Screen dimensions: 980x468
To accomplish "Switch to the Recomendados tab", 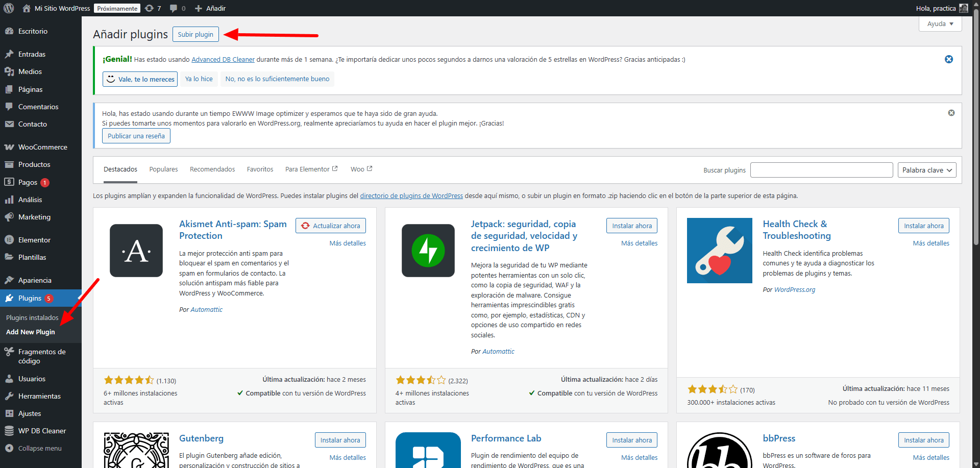I will pyautogui.click(x=212, y=169).
